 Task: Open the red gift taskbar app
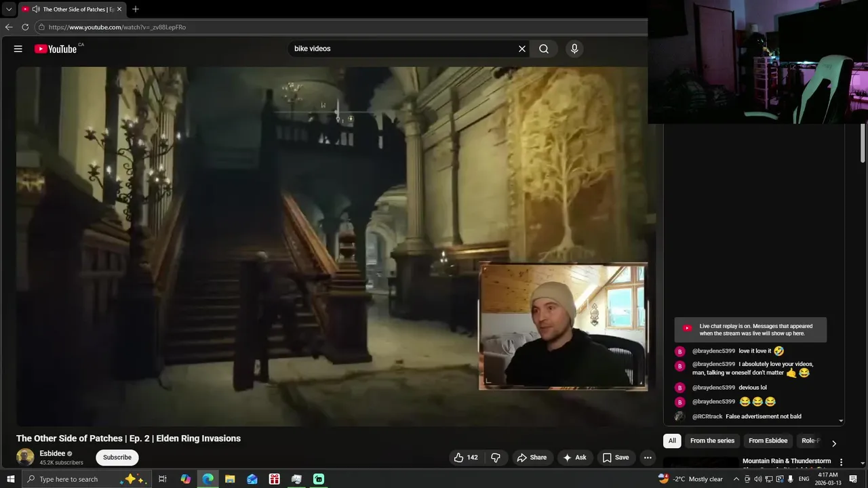pyautogui.click(x=274, y=479)
